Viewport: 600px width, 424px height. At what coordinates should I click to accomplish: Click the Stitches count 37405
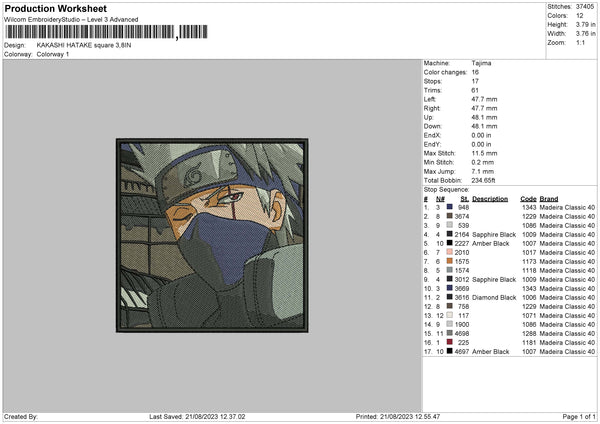coord(583,6)
